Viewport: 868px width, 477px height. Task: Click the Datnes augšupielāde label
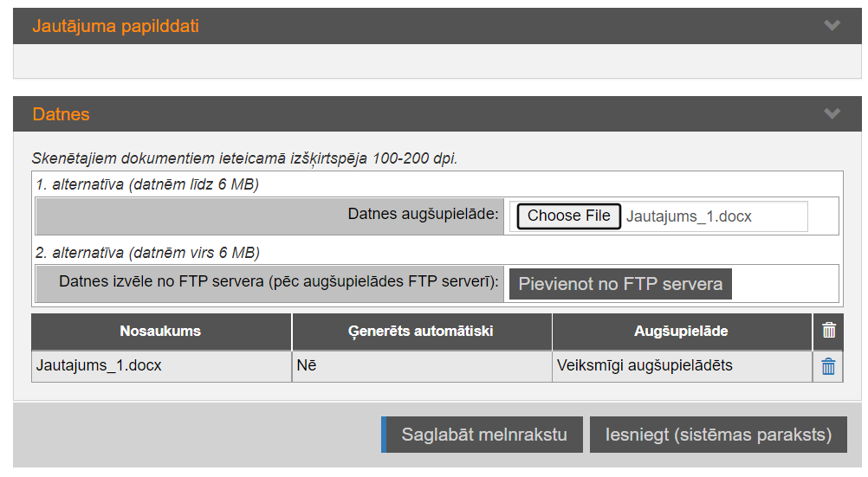pos(424,215)
